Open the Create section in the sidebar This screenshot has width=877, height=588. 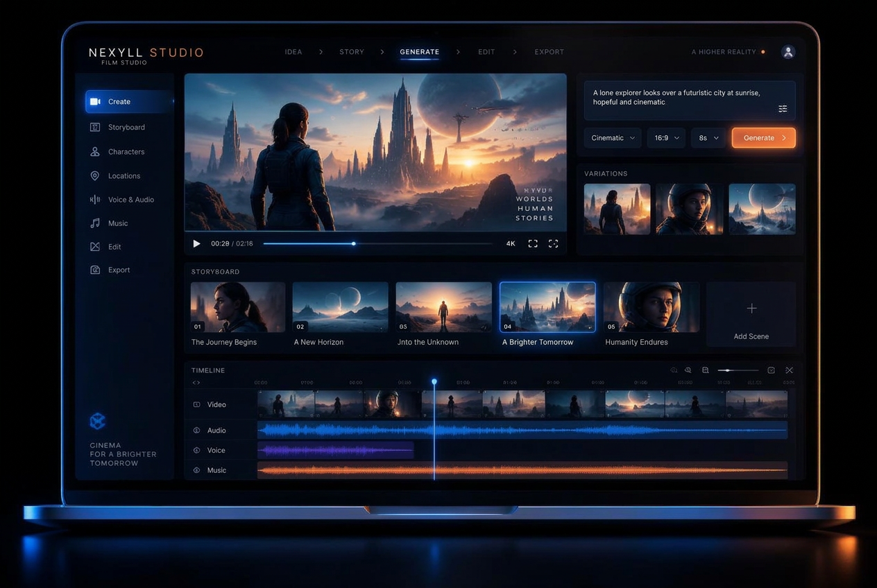click(x=129, y=102)
